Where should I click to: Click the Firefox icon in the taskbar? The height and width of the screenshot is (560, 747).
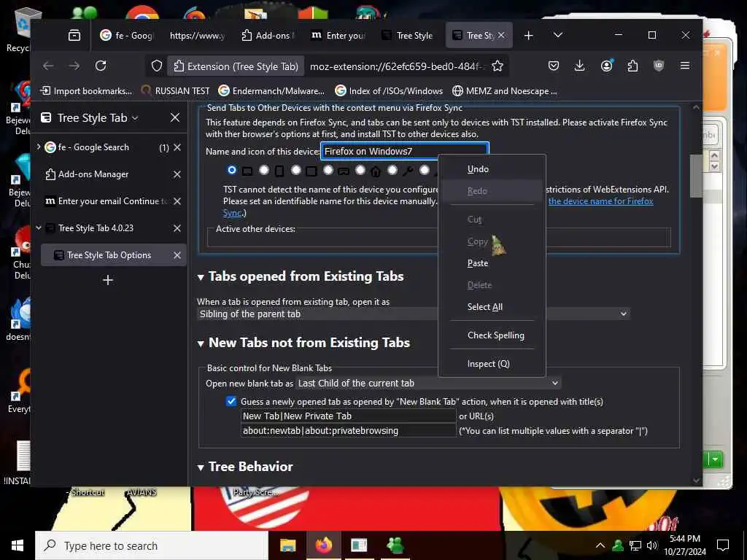coord(323,545)
